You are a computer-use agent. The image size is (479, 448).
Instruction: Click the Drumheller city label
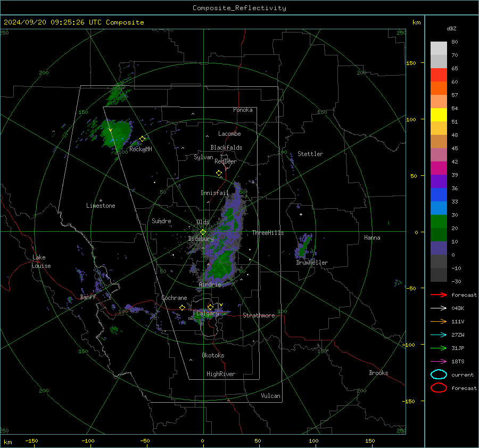point(312,263)
